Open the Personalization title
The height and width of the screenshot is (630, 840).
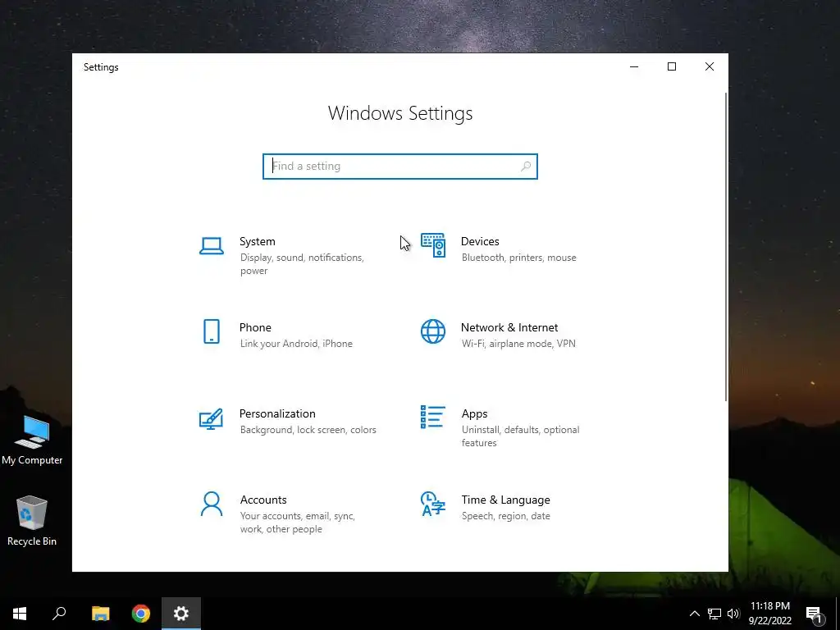click(x=277, y=413)
